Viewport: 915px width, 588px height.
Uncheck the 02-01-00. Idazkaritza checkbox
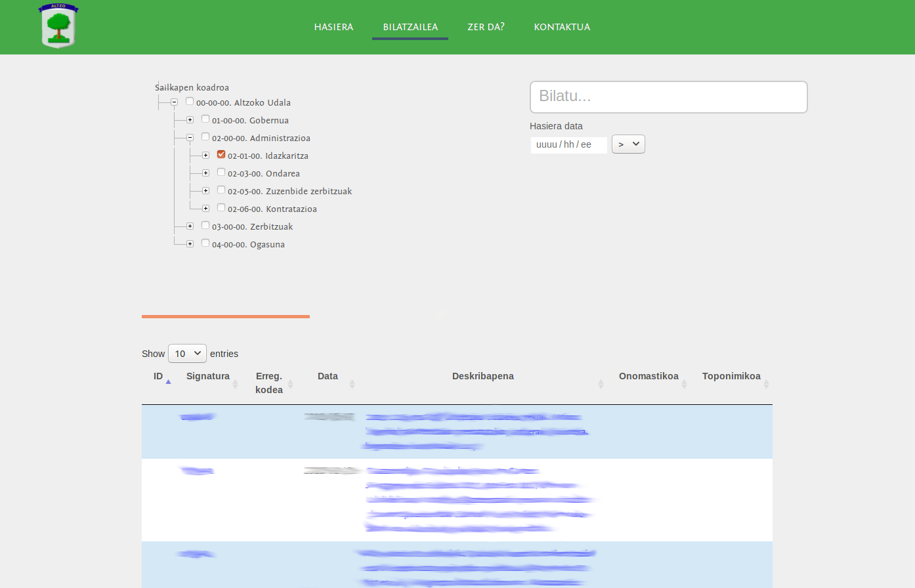click(x=221, y=155)
